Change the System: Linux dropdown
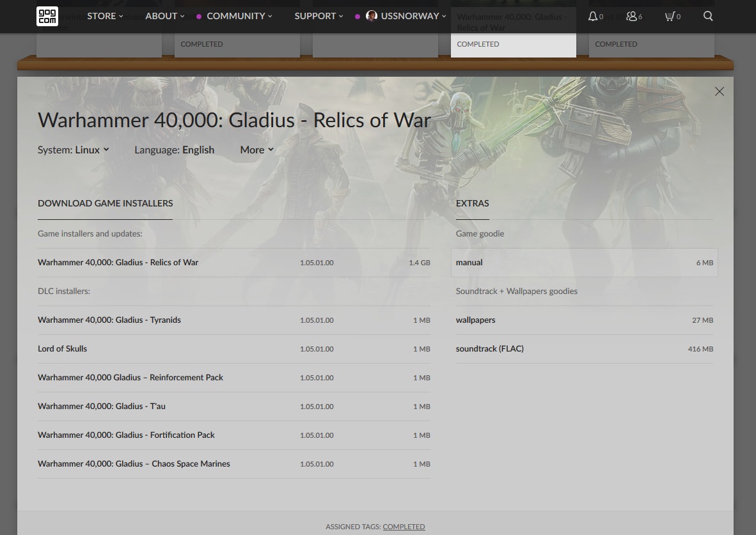This screenshot has width=756, height=535. pyautogui.click(x=74, y=150)
